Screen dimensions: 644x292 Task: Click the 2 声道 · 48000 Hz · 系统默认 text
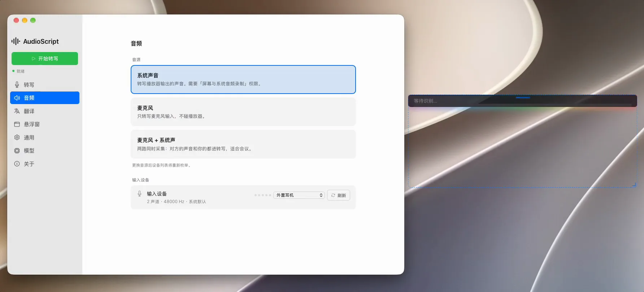pos(177,202)
